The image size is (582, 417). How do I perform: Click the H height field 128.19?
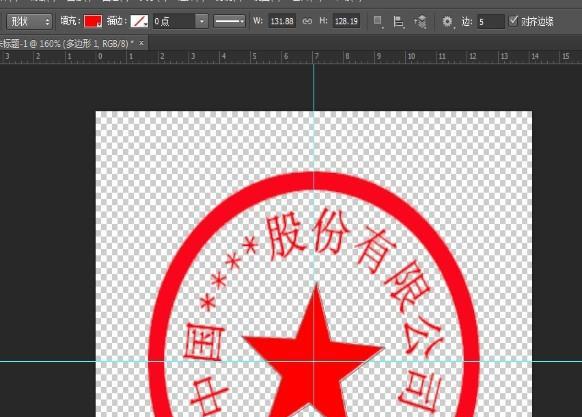pos(346,21)
